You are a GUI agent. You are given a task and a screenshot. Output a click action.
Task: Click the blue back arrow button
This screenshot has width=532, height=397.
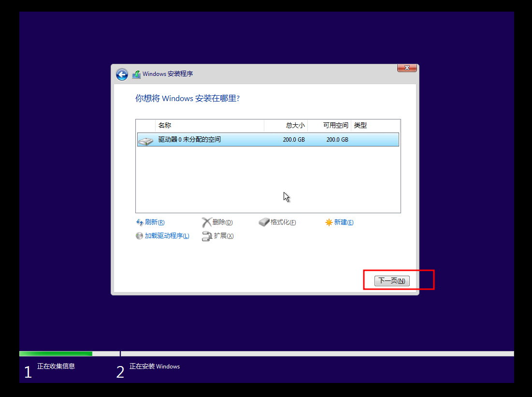122,74
